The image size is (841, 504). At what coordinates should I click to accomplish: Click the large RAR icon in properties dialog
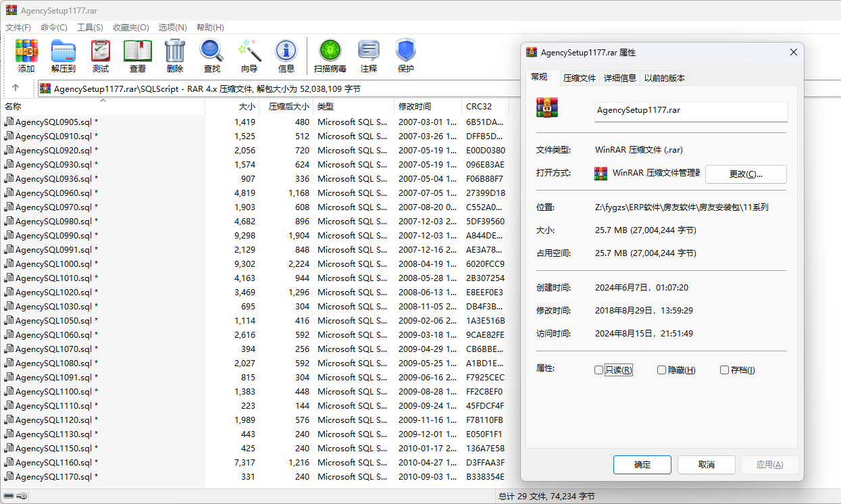[x=547, y=109]
